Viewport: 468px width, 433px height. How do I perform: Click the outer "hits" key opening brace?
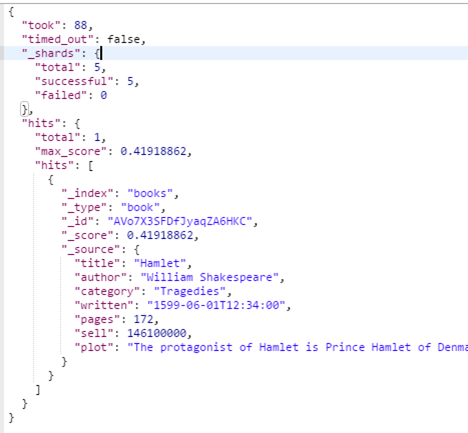pos(77,124)
